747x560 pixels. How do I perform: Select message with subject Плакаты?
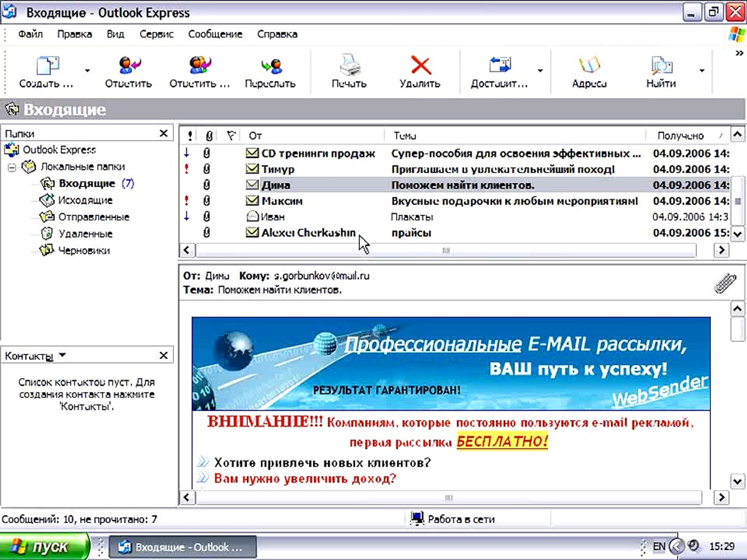pos(412,217)
